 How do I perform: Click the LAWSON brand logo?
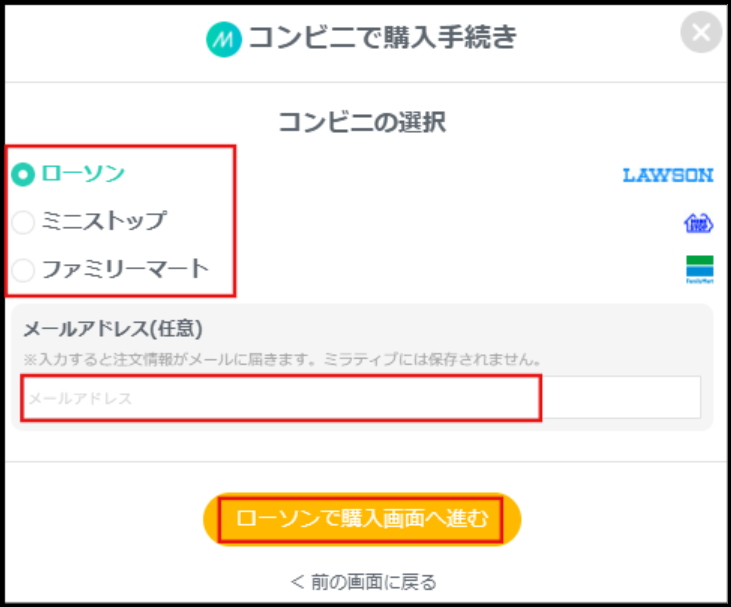[x=667, y=175]
